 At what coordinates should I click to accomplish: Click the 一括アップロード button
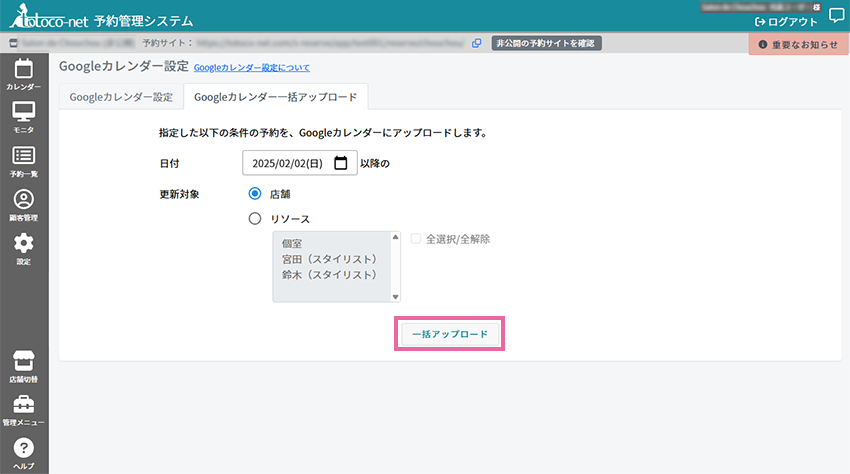point(449,334)
